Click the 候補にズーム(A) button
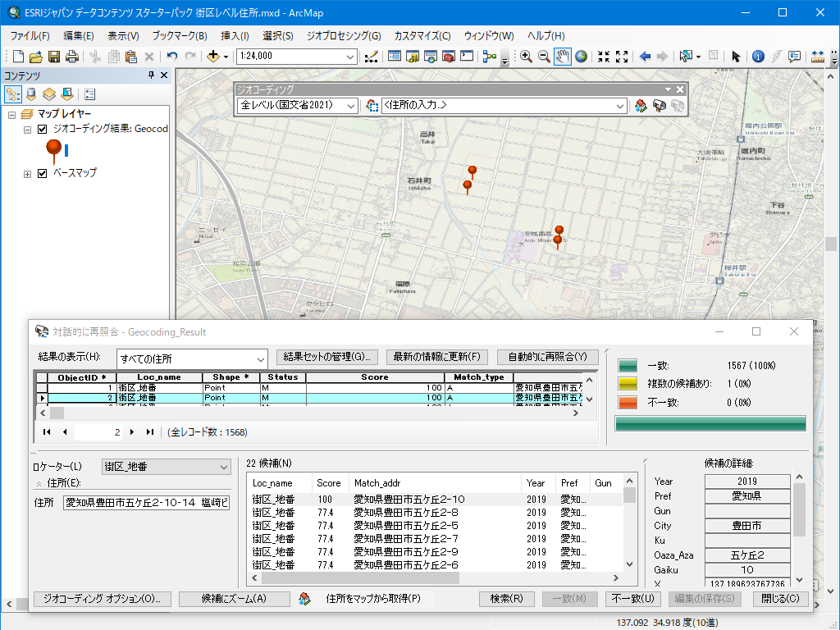Viewport: 840px width, 630px height. 234,598
